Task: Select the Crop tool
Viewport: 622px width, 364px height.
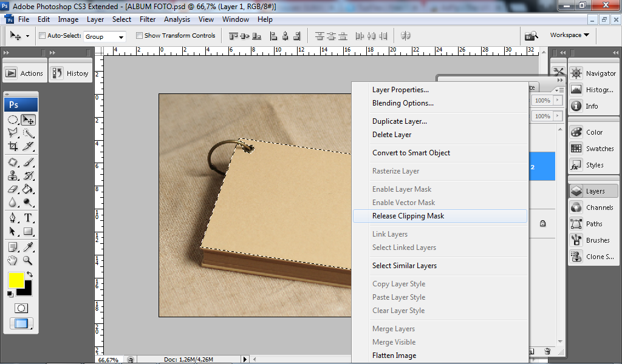Action: coord(13,147)
